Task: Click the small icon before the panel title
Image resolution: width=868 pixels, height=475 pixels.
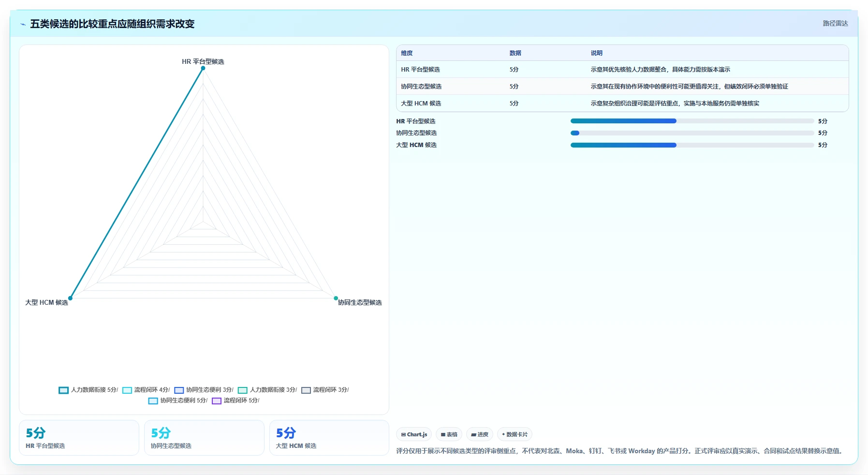Action: (23, 24)
